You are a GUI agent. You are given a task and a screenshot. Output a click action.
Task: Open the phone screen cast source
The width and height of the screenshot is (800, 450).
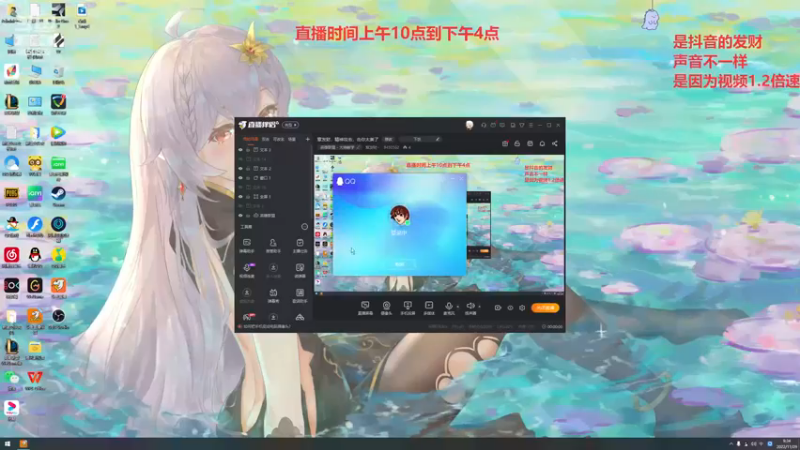point(407,306)
